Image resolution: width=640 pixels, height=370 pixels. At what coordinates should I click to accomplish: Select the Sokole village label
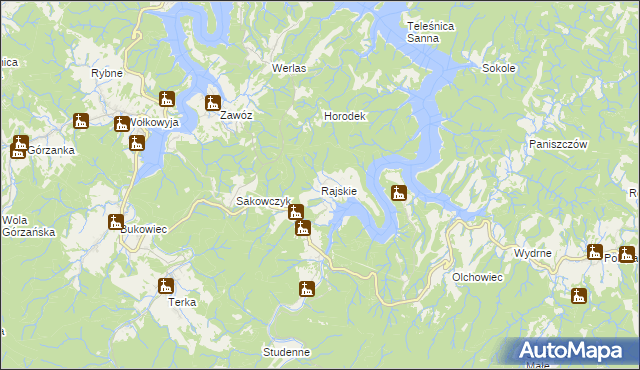[498, 68]
